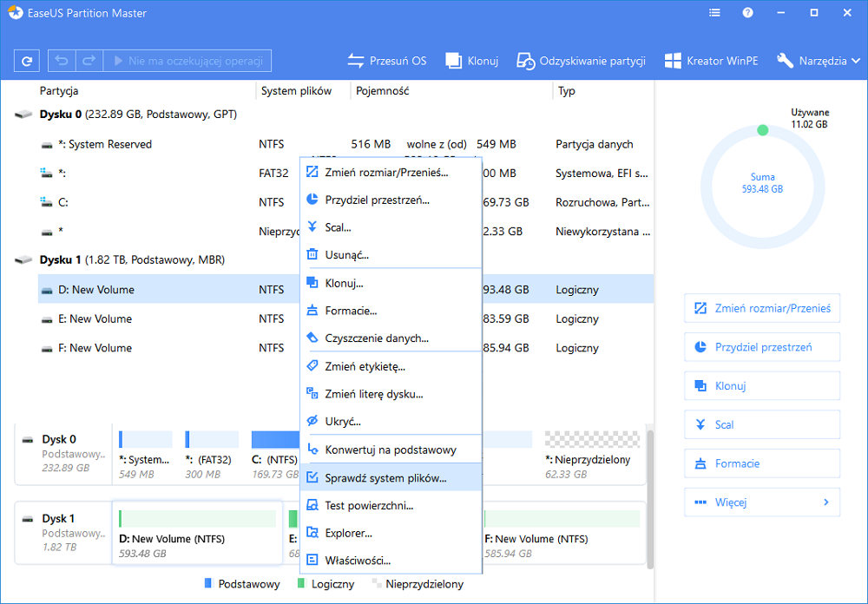Select the Nieprzydzielony block in Dysk 0 map
This screenshot has width=868, height=604.
592,455
